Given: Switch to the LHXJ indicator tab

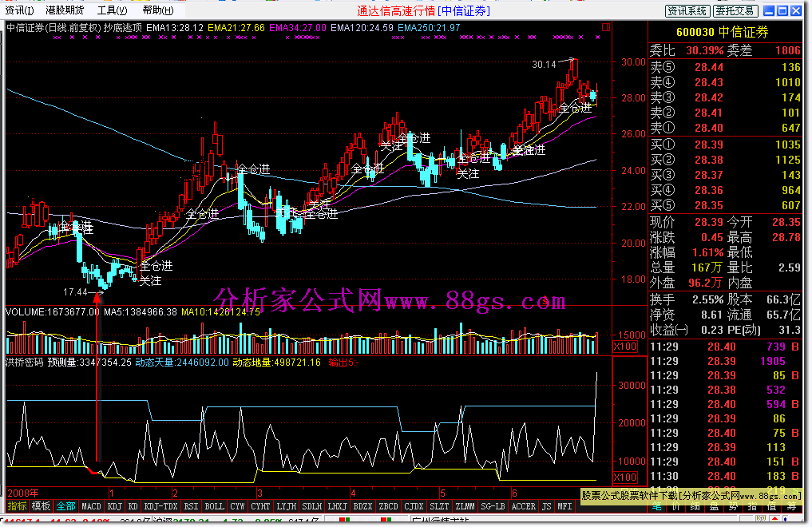Looking at the screenshot, I should tap(337, 506).
